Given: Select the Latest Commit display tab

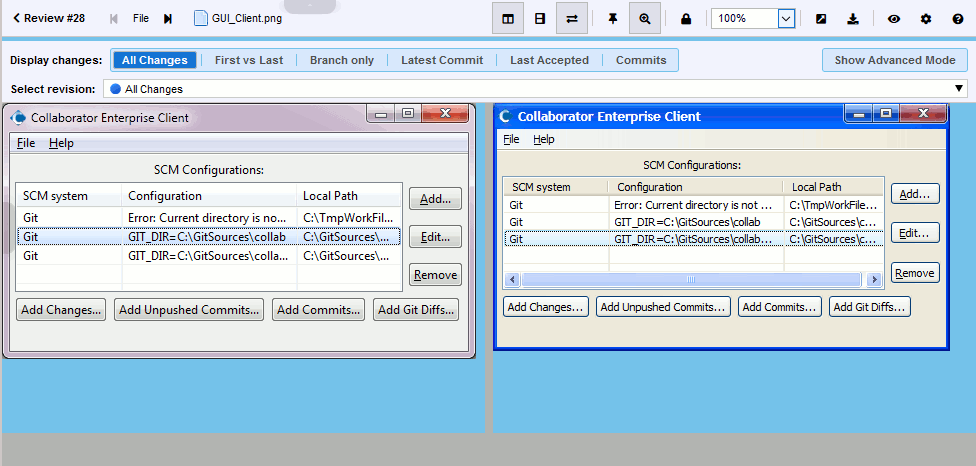Looking at the screenshot, I should 441,60.
